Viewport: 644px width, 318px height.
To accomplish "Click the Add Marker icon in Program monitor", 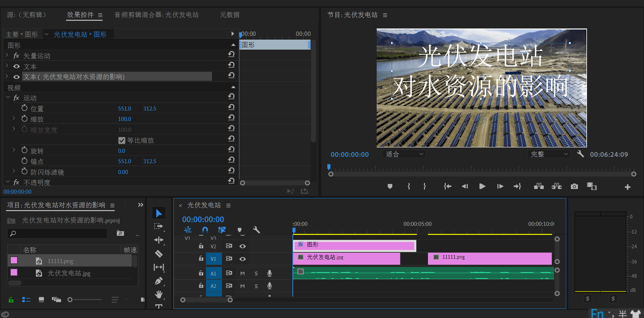I will point(390,186).
